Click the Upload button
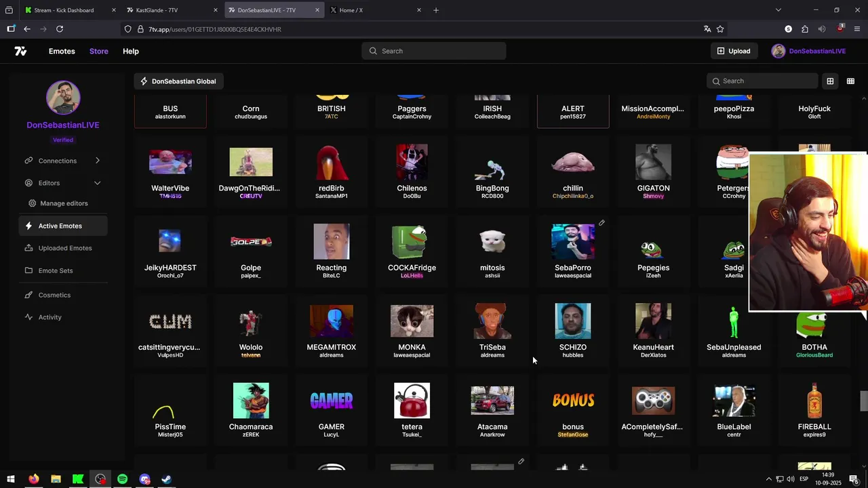Viewport: 868px width, 488px height. pos(734,51)
